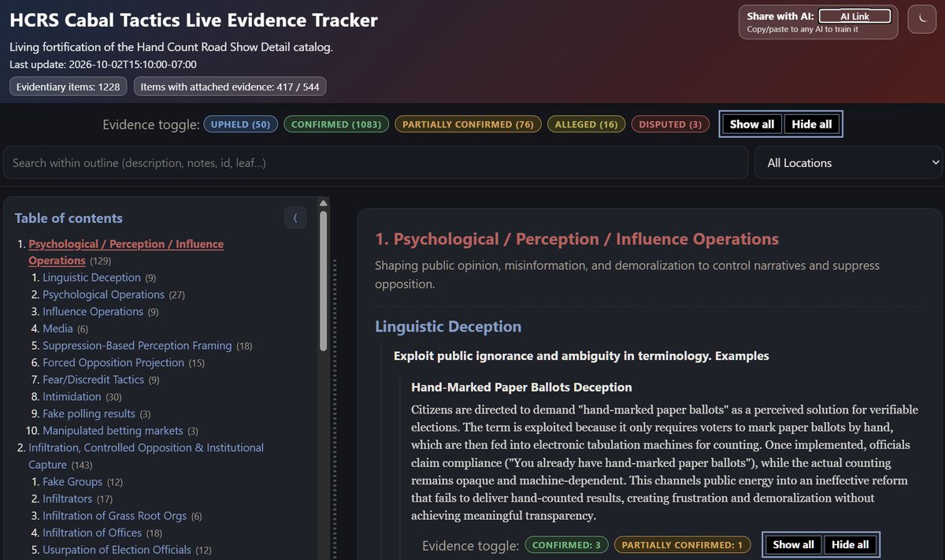Viewport: 945px width, 560px height.
Task: Click the Evidentiary items: 1228 badge
Action: [69, 87]
